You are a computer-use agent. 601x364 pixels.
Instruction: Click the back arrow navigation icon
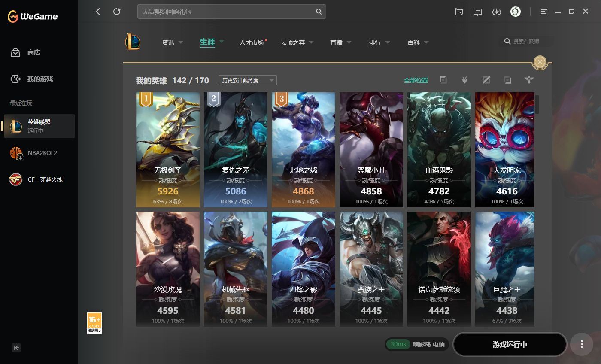tap(98, 12)
